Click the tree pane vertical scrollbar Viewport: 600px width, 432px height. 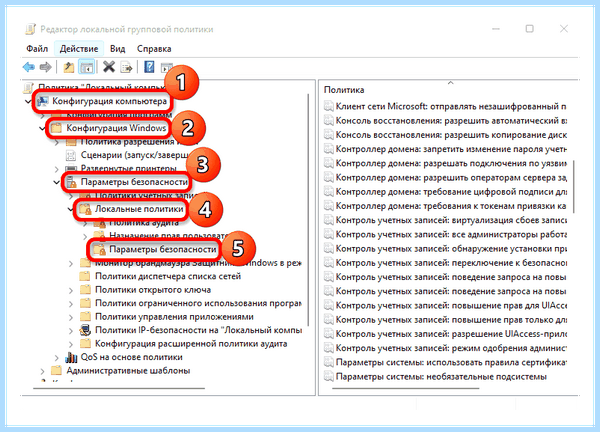pyautogui.click(x=308, y=210)
